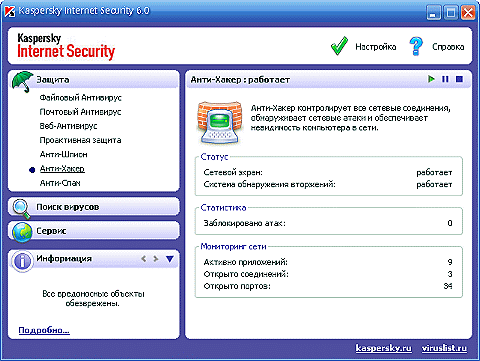Click the Kaspersky Internet Security logo
The width and height of the screenshot is (480, 361).
pos(66,46)
